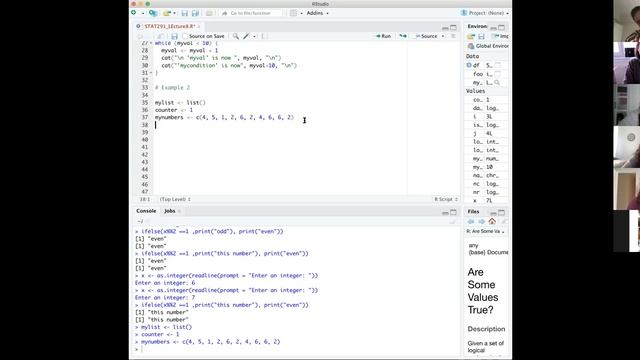The height and width of the screenshot is (360, 640).
Task: Expand the df data object
Action: pos(469,65)
